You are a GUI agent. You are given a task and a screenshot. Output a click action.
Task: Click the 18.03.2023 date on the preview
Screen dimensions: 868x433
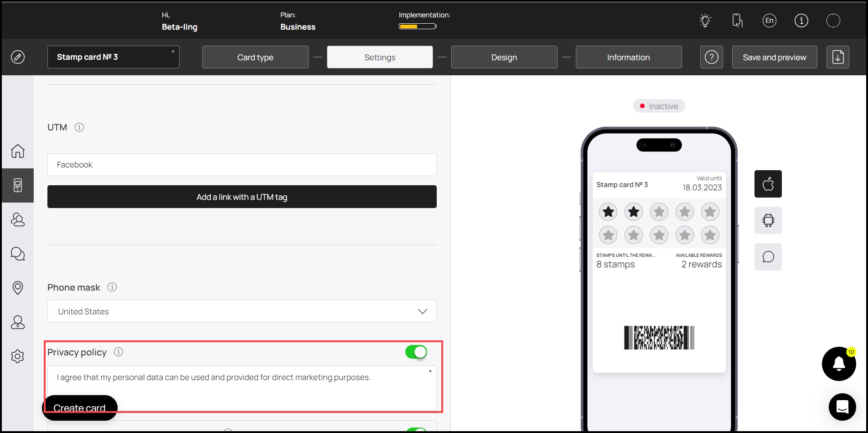point(702,188)
